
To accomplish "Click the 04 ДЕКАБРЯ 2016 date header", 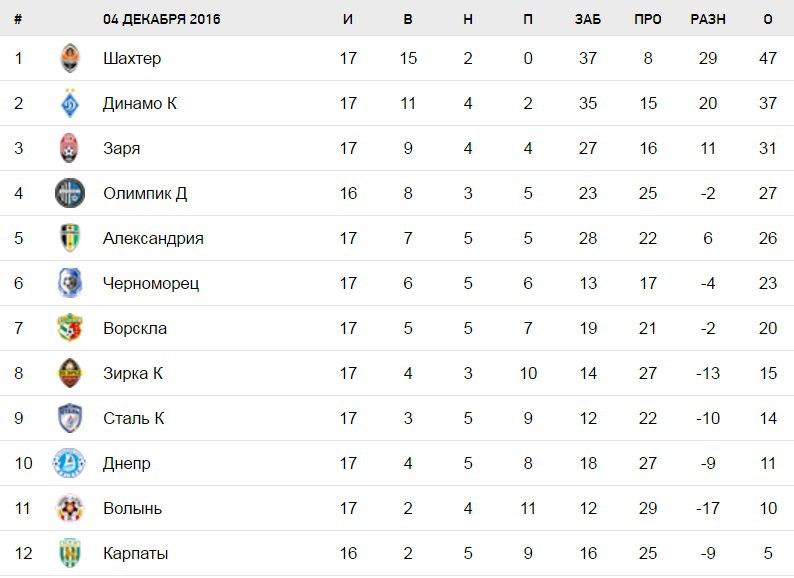I will click(161, 19).
